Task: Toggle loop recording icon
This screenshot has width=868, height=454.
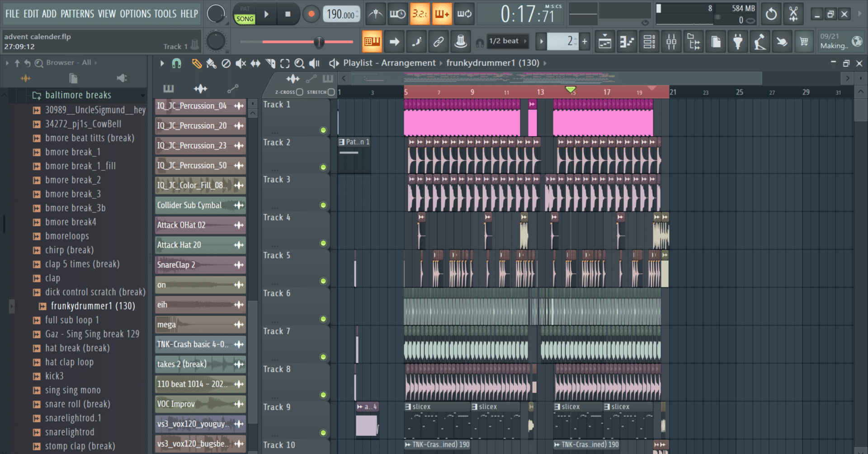Action: [x=464, y=14]
